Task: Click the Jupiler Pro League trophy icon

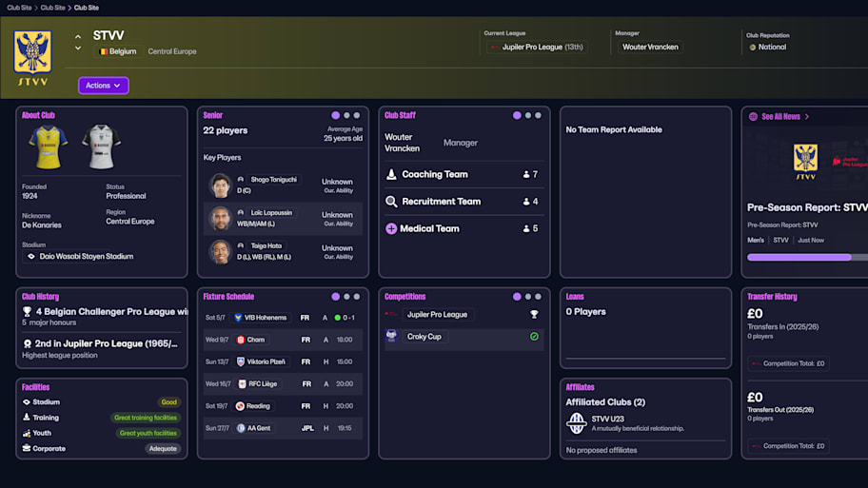Action: (x=534, y=314)
